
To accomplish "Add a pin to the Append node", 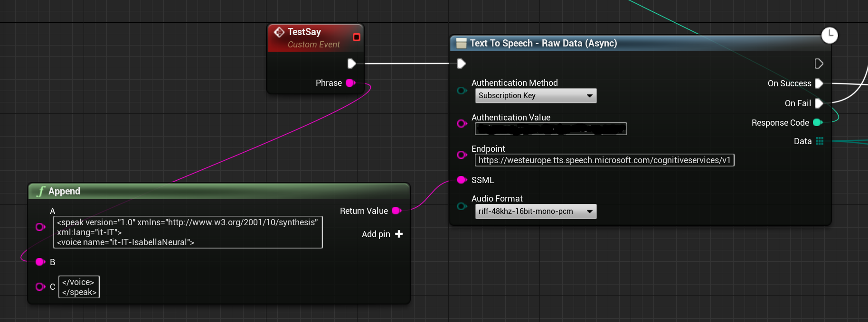I will coord(382,234).
